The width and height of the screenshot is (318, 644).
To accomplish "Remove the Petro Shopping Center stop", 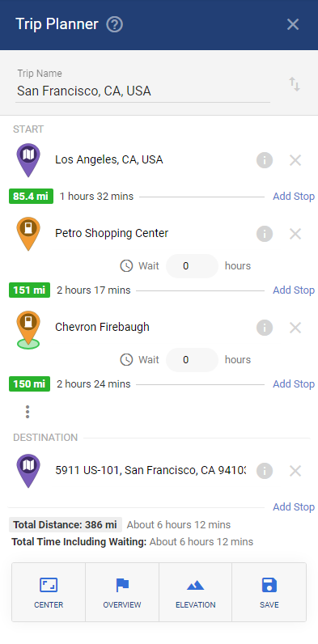I will (x=295, y=234).
